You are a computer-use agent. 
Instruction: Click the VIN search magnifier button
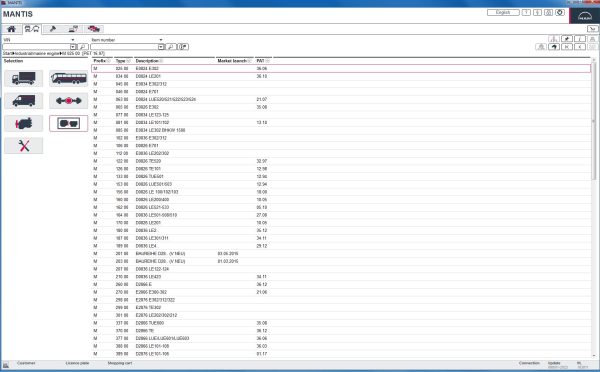(x=83, y=47)
